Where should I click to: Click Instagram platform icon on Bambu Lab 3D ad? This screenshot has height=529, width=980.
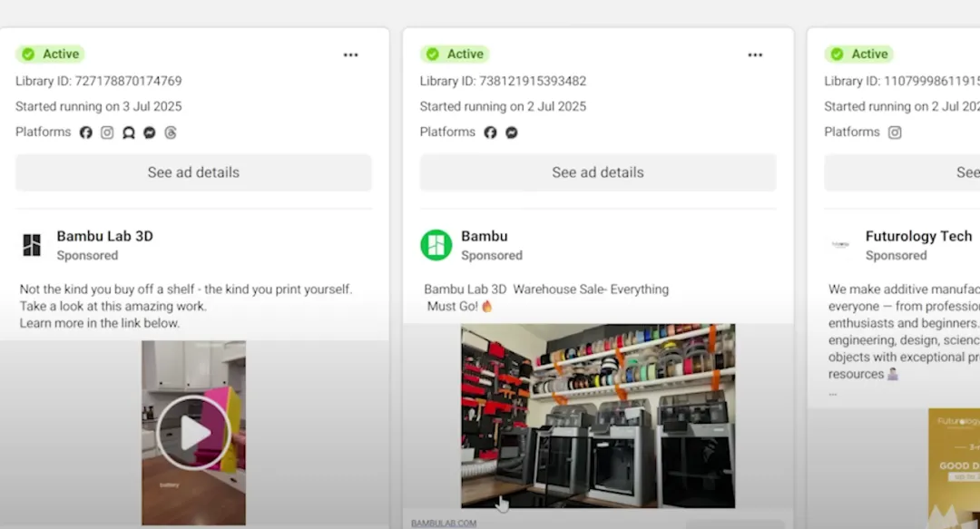coord(107,132)
